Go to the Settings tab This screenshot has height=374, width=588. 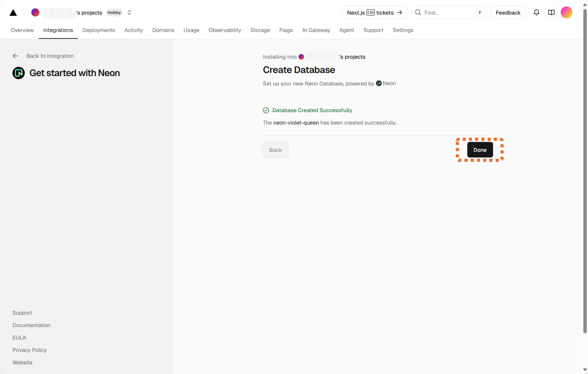(403, 30)
